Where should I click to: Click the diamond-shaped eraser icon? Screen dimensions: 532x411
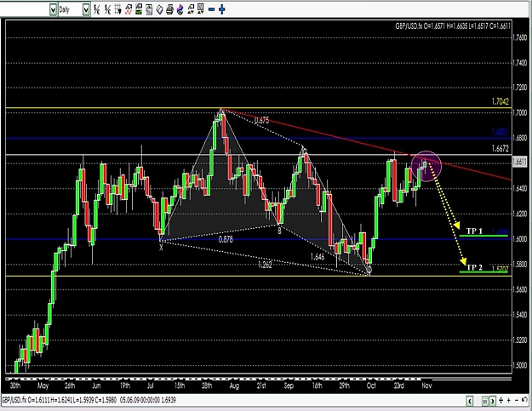159,9
